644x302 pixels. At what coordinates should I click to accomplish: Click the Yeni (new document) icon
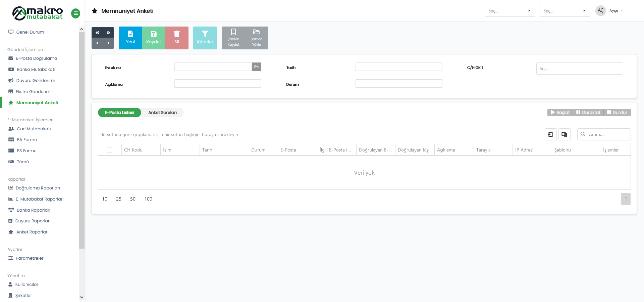pos(130,34)
